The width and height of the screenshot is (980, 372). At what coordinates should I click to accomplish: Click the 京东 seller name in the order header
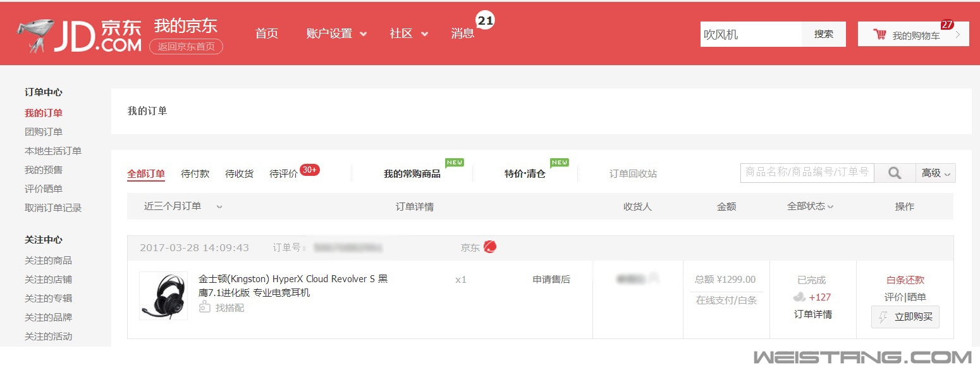tap(470, 247)
